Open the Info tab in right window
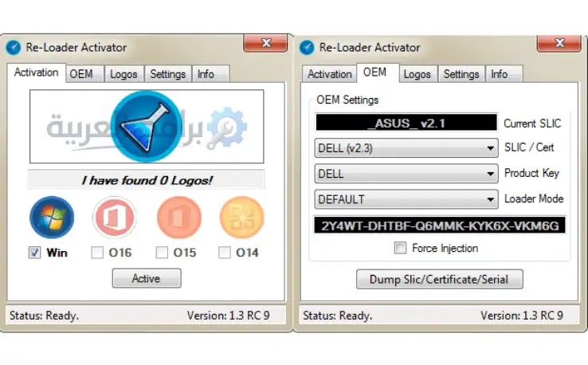Image resolution: width=588 pixels, height=365 pixels. coord(504,74)
